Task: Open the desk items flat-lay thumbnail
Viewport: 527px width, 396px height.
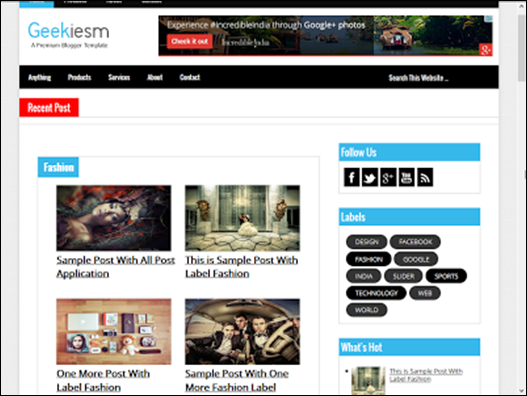Action: click(x=114, y=331)
